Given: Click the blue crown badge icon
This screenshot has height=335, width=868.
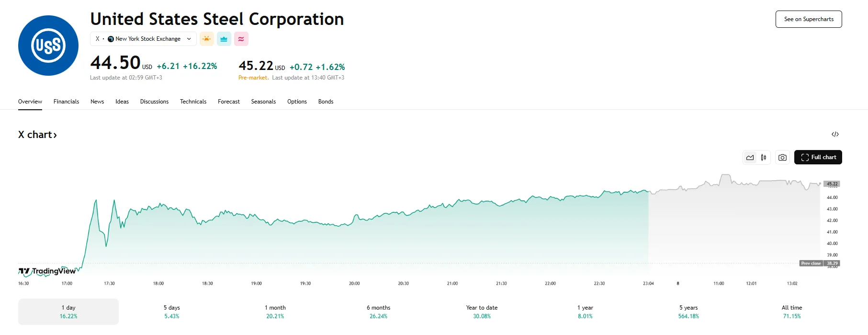Looking at the screenshot, I should 224,39.
